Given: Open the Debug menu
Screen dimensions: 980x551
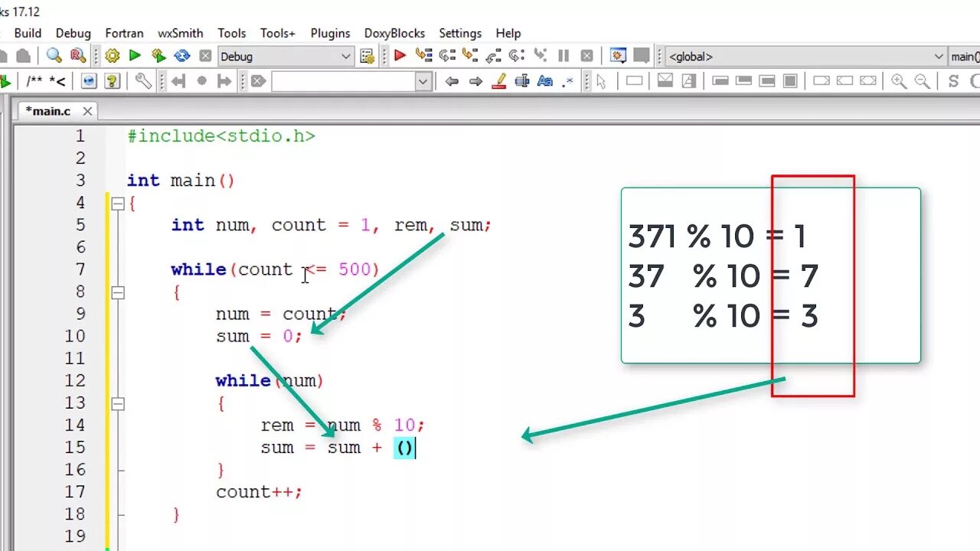Looking at the screenshot, I should click(x=73, y=33).
